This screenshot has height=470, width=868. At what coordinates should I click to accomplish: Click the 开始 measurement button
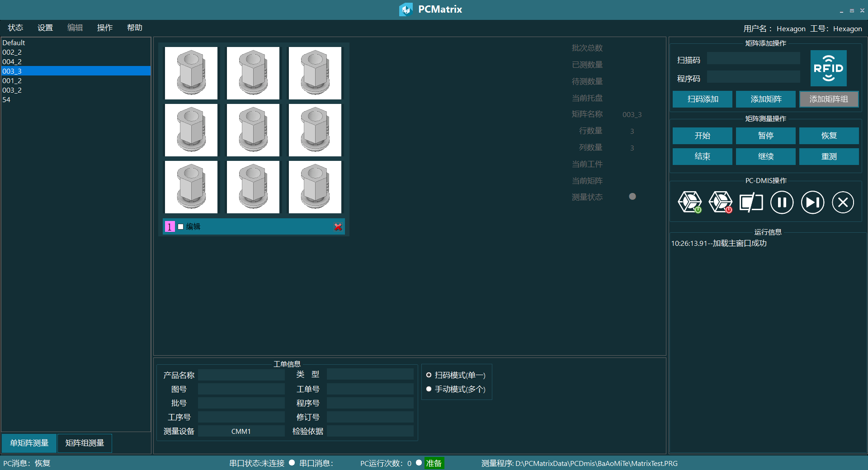702,136
